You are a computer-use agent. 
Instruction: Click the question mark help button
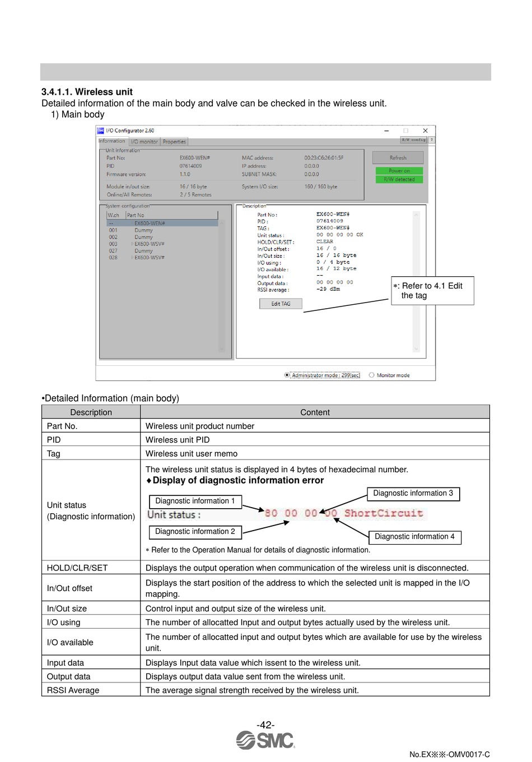[431, 140]
